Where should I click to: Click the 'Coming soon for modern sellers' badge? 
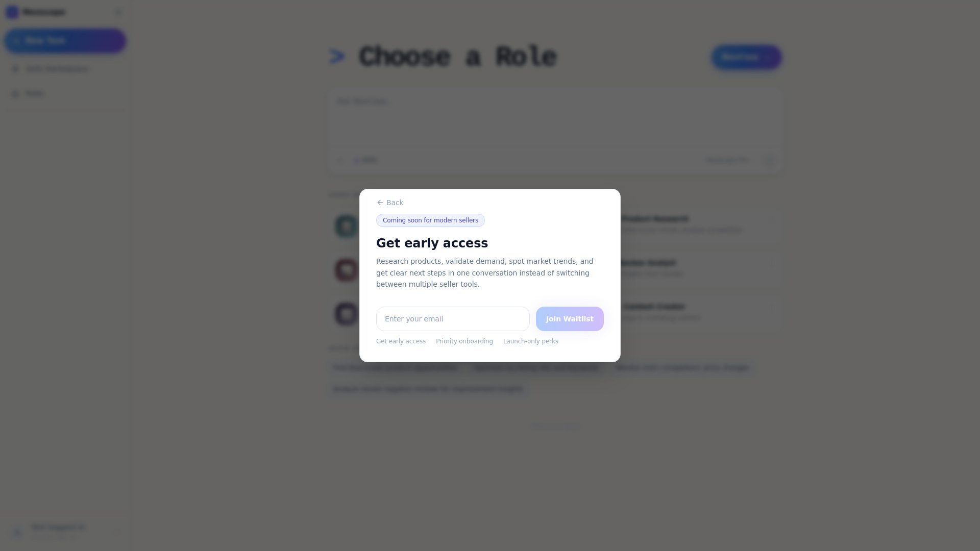click(430, 220)
